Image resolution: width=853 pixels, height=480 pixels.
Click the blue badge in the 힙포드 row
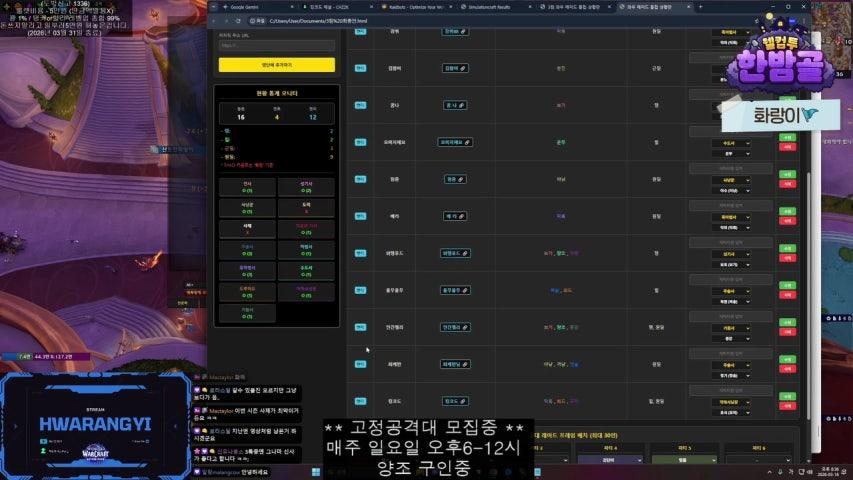(x=360, y=401)
